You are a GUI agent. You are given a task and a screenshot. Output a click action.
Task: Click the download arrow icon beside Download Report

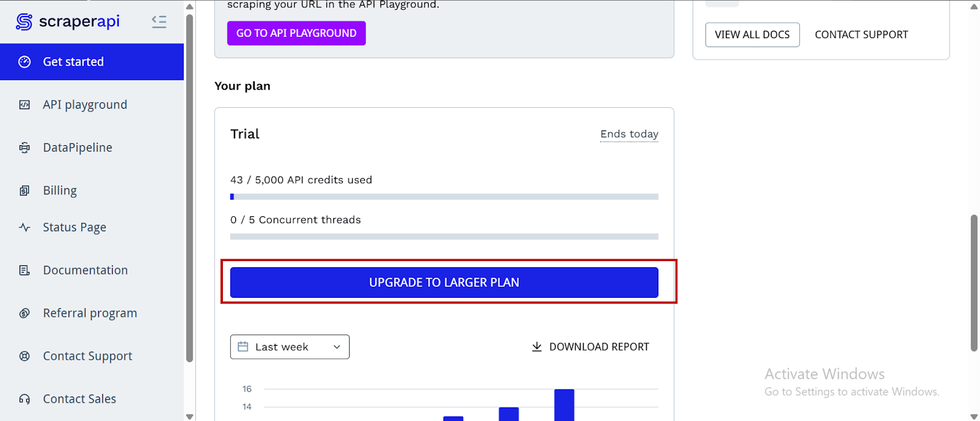point(537,347)
